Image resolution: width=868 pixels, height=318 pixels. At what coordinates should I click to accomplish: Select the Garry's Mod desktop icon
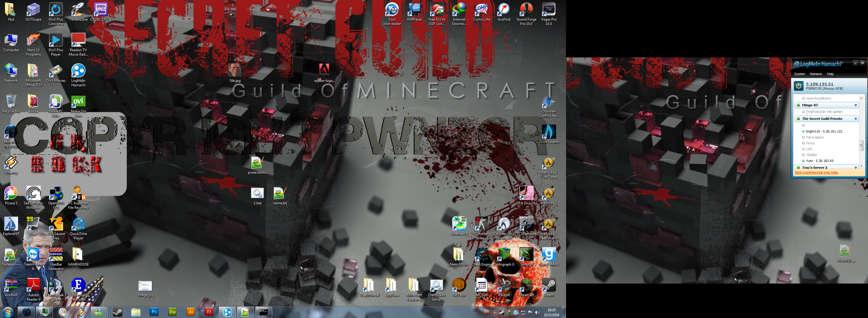pyautogui.click(x=549, y=257)
